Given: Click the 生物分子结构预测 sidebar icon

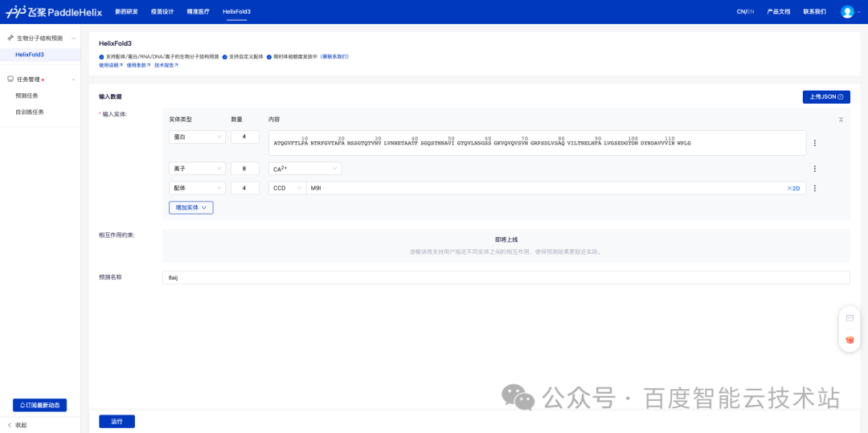Looking at the screenshot, I should click(10, 38).
